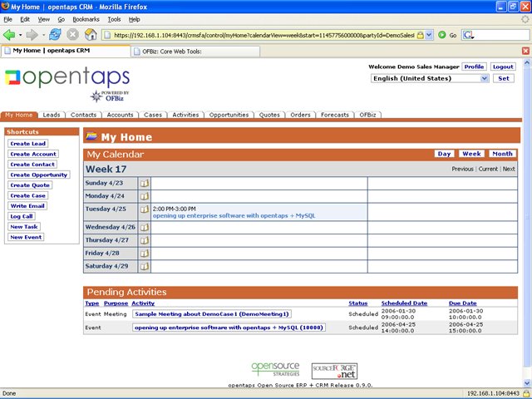Click the Logout button
532x399 pixels.
[502, 66]
